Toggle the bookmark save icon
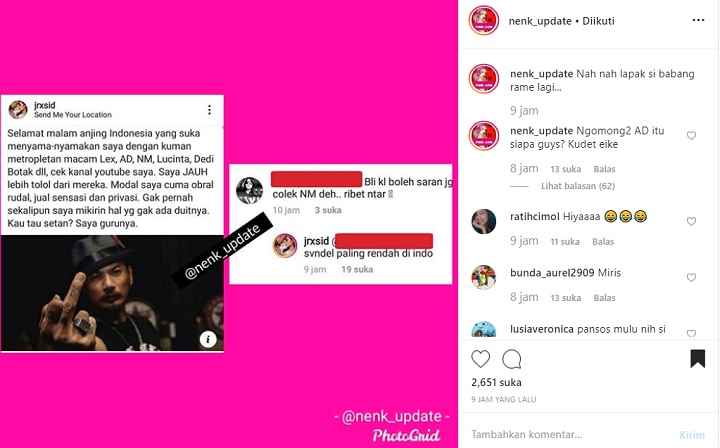The image size is (720, 448). coord(698,358)
